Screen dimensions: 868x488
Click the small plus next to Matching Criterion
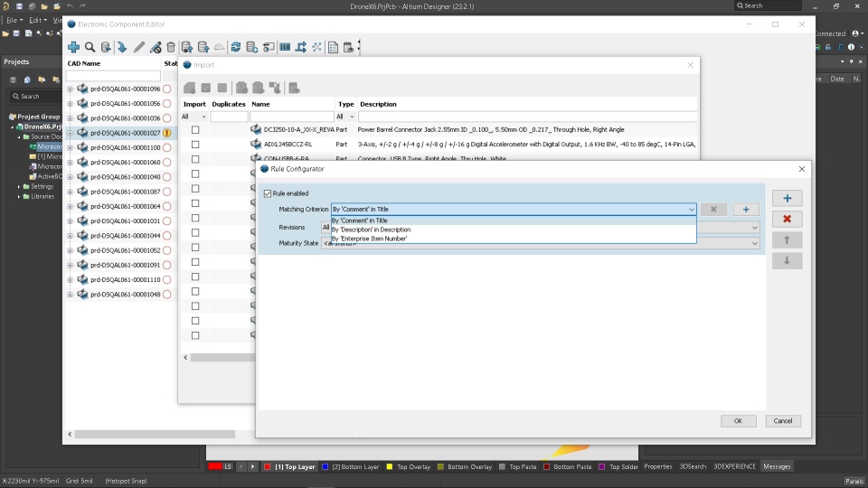coord(746,209)
